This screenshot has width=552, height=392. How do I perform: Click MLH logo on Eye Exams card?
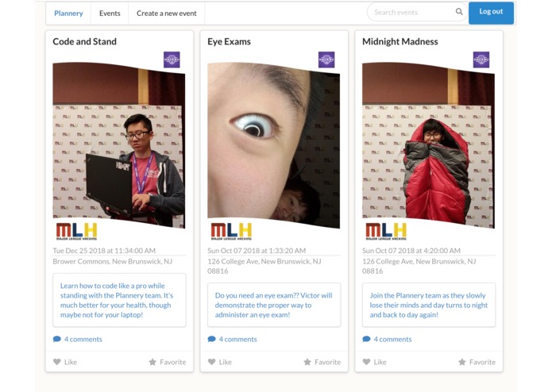tap(231, 232)
